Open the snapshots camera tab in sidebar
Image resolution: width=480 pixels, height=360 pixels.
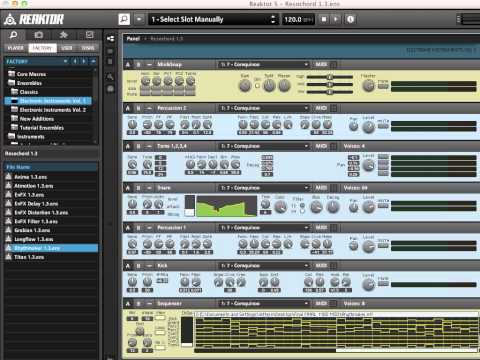tap(39, 35)
